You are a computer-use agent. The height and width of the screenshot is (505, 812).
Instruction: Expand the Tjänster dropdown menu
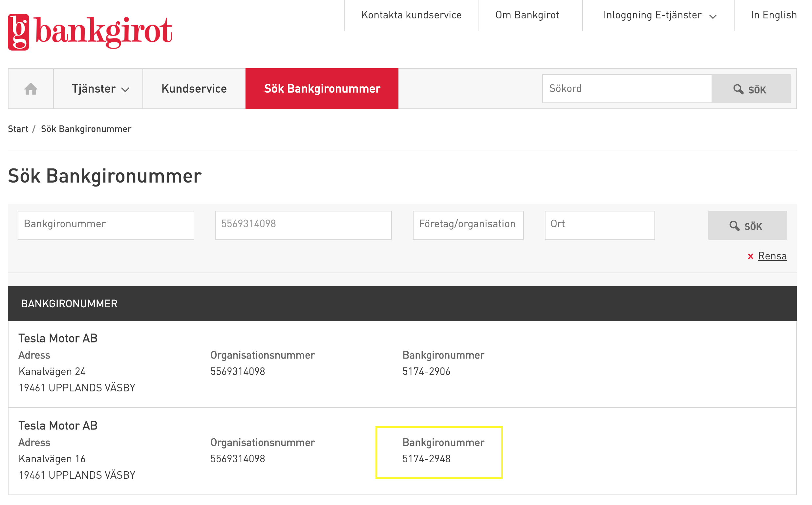coord(101,89)
